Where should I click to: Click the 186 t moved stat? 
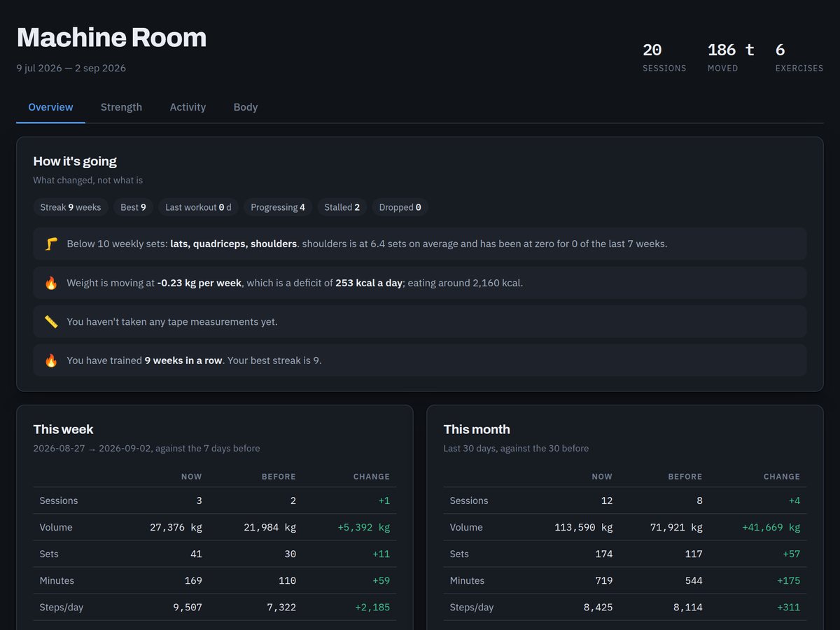(x=731, y=57)
